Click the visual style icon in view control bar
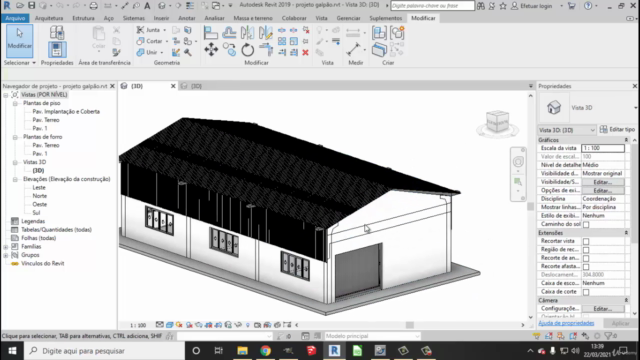Screen dimensions: 640x360 pyautogui.click(x=169, y=325)
